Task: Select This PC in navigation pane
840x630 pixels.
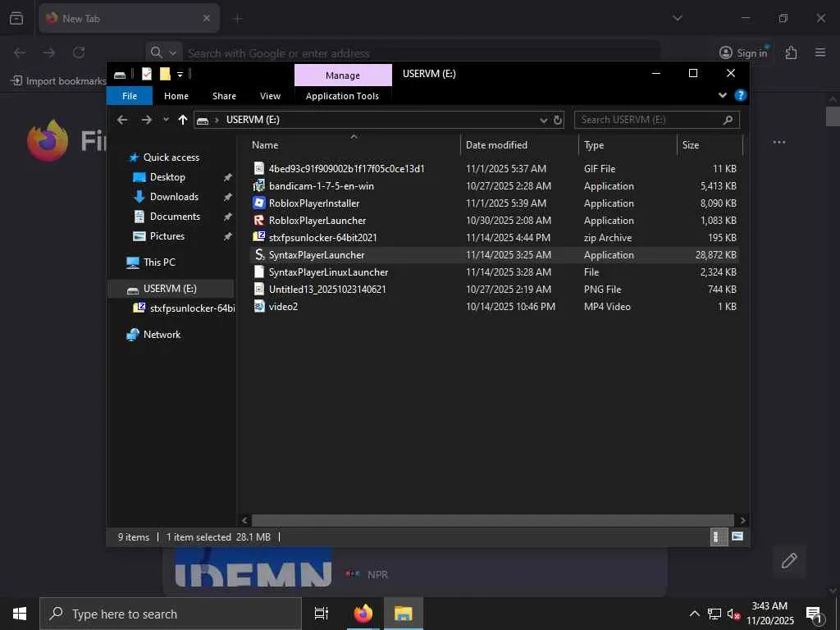Action: point(159,262)
